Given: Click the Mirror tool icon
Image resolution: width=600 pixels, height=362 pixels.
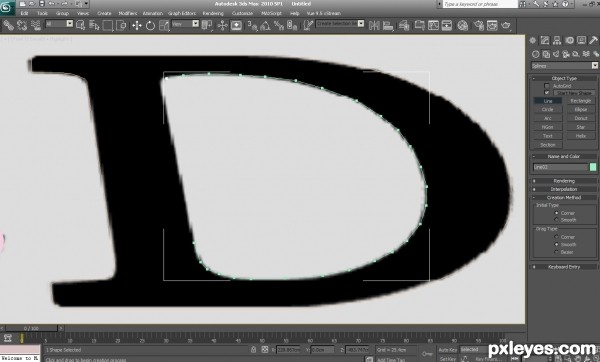Looking at the screenshot, I should pos(374,25).
